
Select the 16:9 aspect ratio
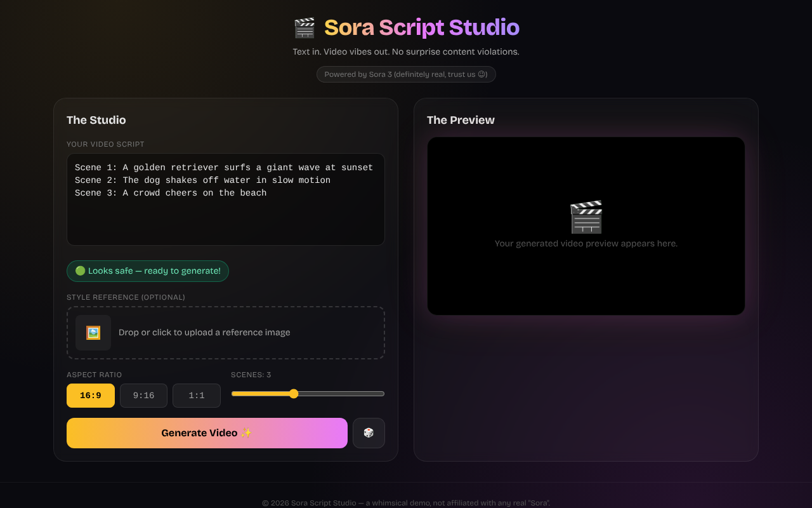pyautogui.click(x=91, y=396)
